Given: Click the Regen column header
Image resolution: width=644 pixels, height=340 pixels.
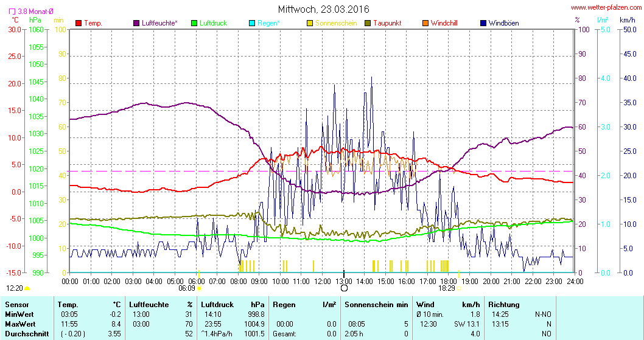Looking at the screenshot, I should (x=284, y=305).
